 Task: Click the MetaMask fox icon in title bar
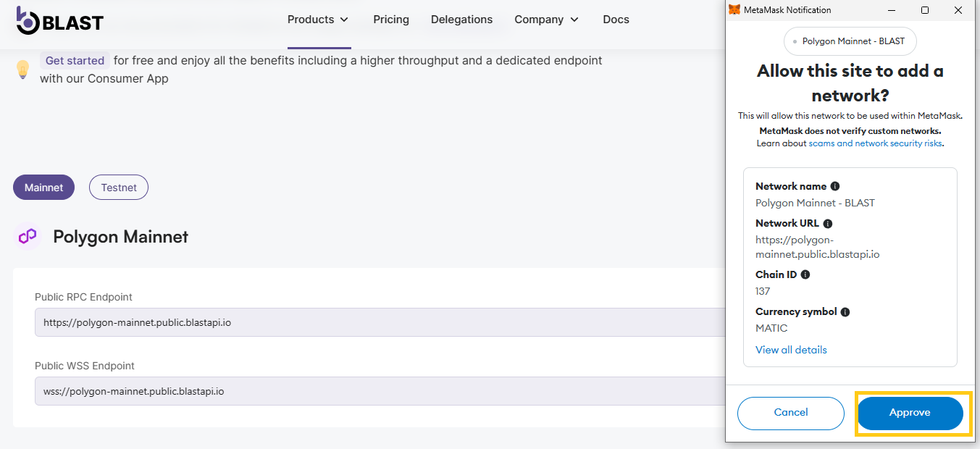734,10
